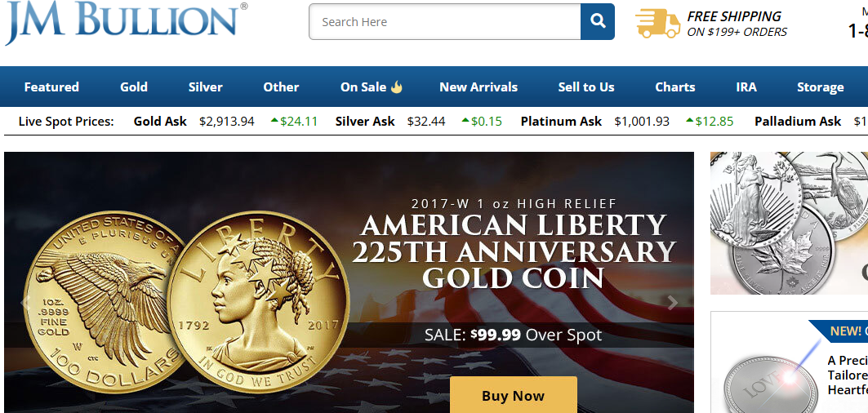The image size is (868, 413).
Task: Click the flame icon beside On Sale
Action: (x=396, y=87)
